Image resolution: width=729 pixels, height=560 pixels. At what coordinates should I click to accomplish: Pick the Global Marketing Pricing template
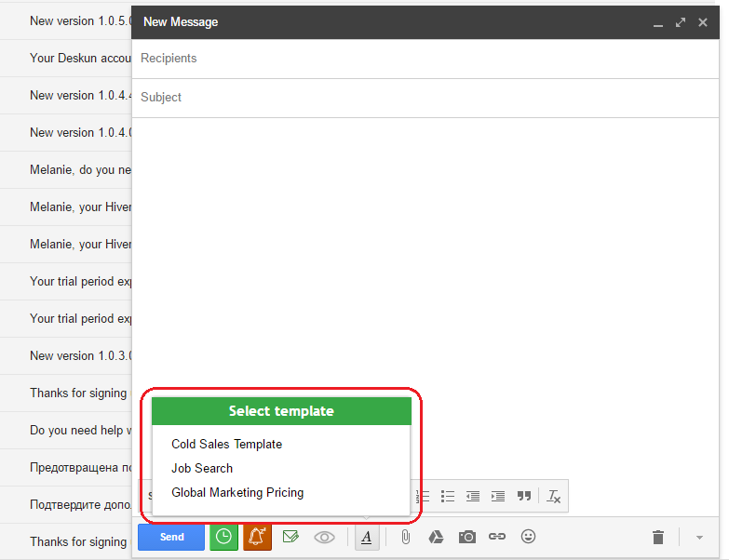(x=237, y=493)
